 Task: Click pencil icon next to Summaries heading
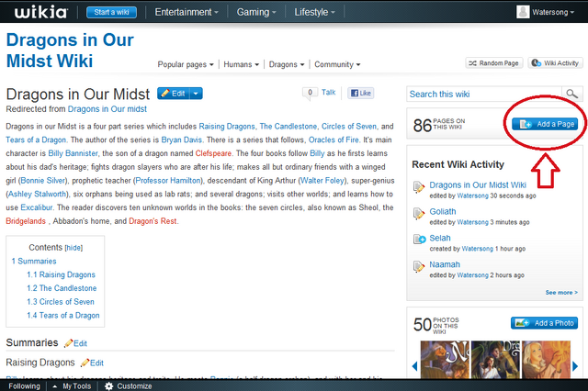coord(68,343)
